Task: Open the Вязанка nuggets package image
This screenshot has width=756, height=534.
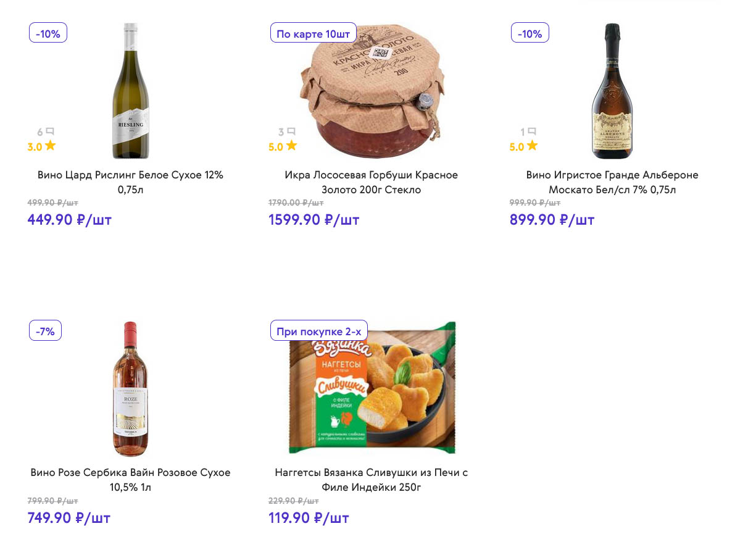Action: pyautogui.click(x=372, y=389)
